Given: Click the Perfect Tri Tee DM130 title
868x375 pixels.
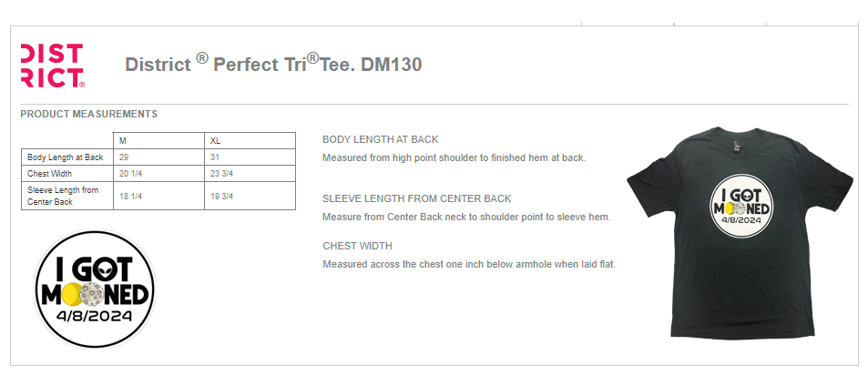Looking at the screenshot, I should [x=273, y=64].
